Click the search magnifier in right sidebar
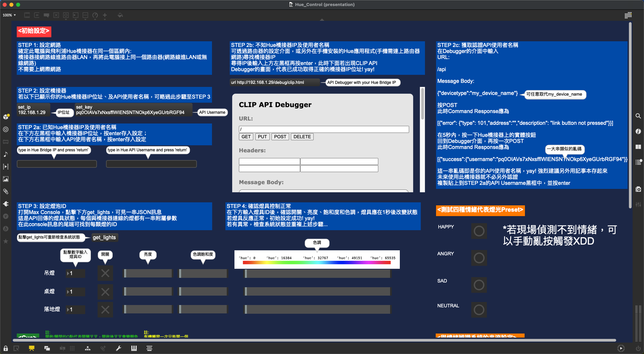This screenshot has width=644, height=354. [x=638, y=116]
